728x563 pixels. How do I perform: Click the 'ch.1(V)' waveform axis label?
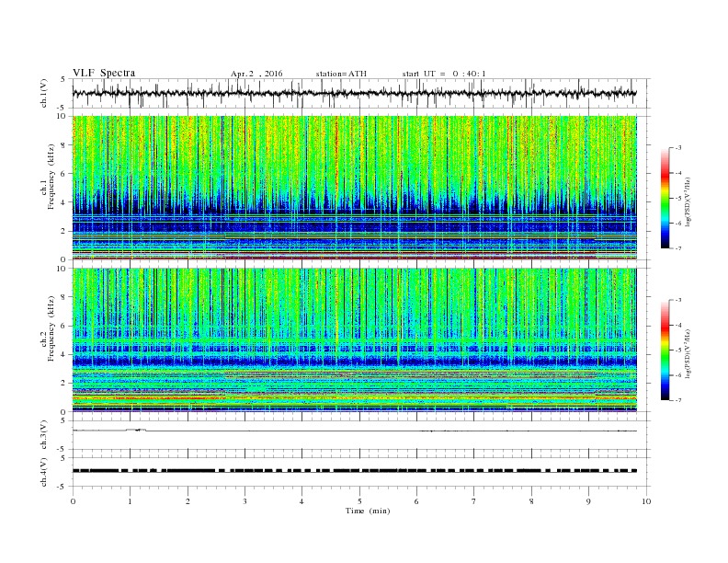[x=44, y=93]
